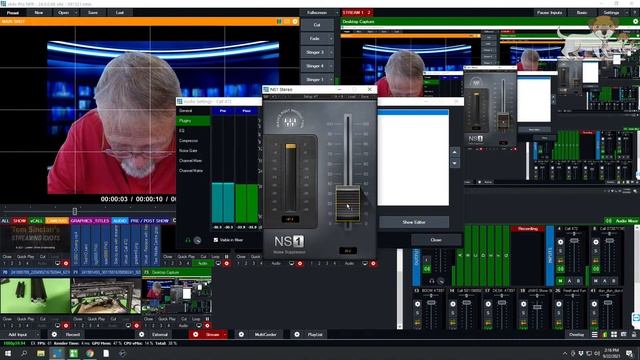Click the pause icon on Desktop Capture tile
The image size is (640, 360).
[207, 319]
